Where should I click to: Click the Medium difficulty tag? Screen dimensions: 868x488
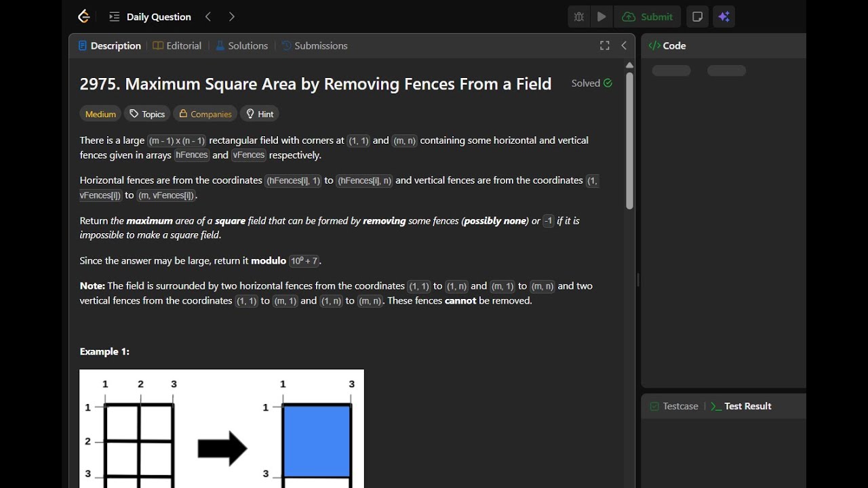pos(100,114)
